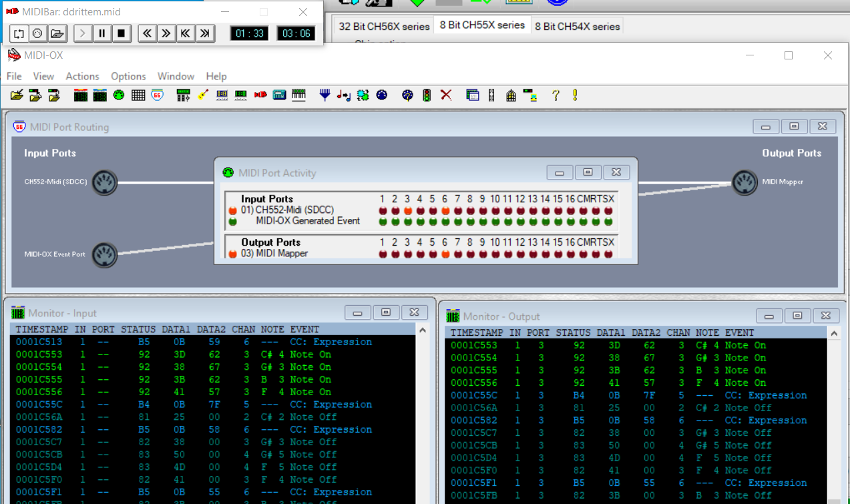Viewport: 850px width, 504px height.
Task: Click the third folder icon in MIDI-OX toolbar
Action: pyautogui.click(x=55, y=95)
